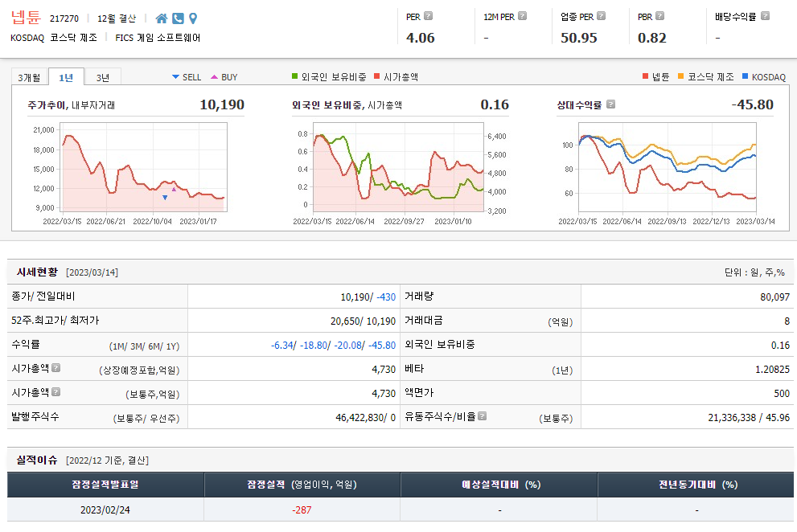Click red 넵튠 legend swatch
This screenshot has height=532, width=797.
tap(645, 76)
